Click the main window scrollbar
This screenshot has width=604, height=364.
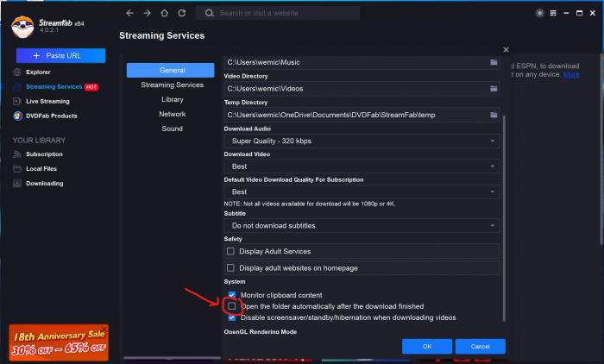pyautogui.click(x=601, y=148)
